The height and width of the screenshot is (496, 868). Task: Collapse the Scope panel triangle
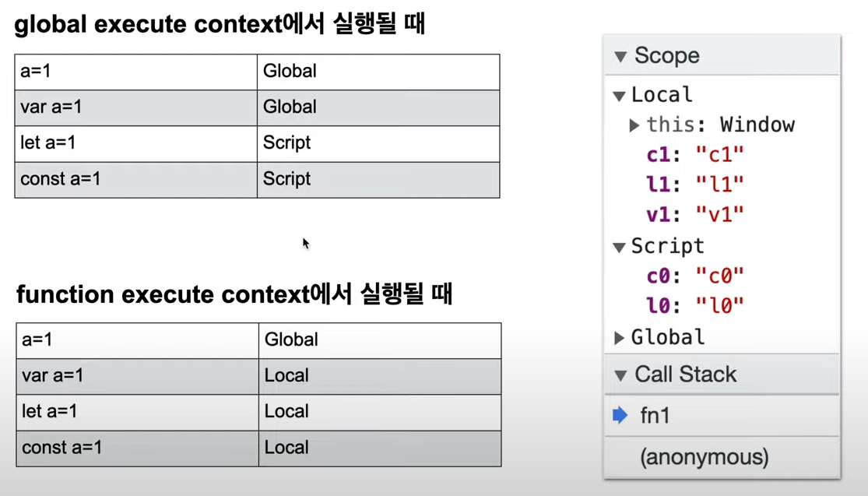620,57
